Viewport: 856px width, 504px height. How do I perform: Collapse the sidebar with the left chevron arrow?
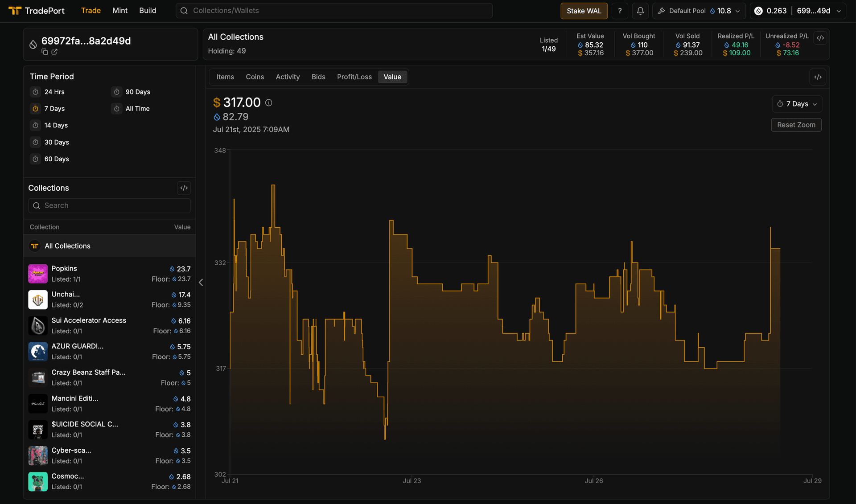click(x=201, y=282)
